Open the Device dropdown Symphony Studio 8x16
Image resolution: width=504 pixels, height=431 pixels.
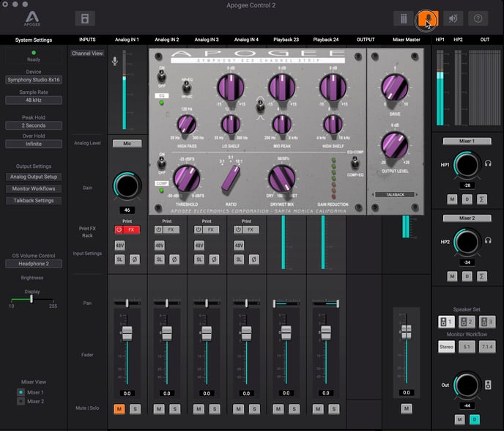tap(34, 80)
